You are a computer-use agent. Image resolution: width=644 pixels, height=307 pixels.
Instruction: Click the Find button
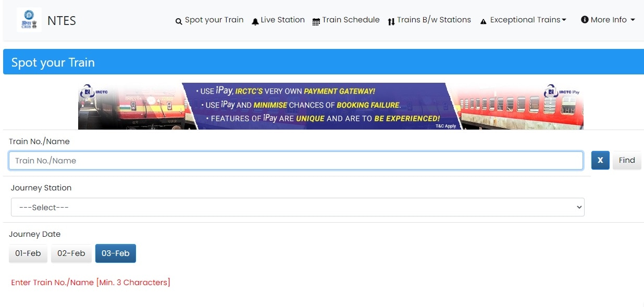[627, 160]
